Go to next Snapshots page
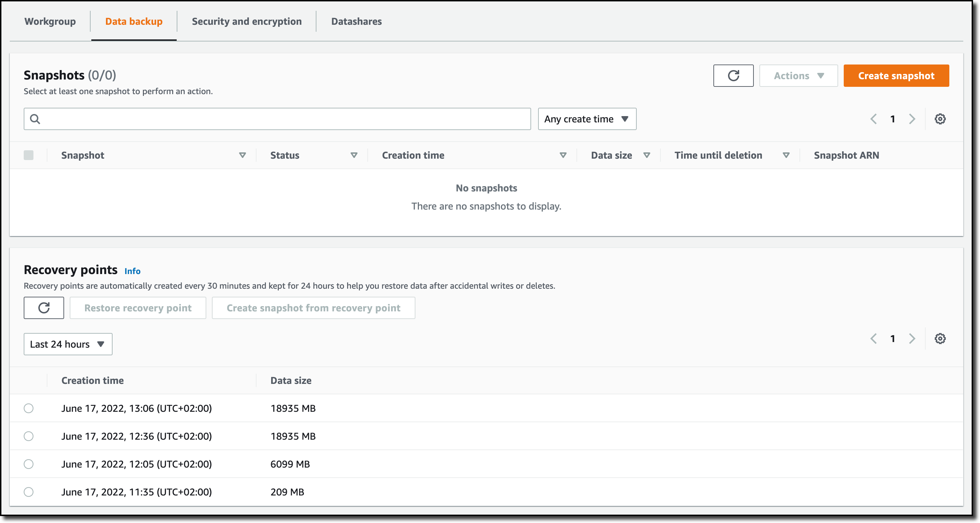This screenshot has width=980, height=523. (x=912, y=119)
